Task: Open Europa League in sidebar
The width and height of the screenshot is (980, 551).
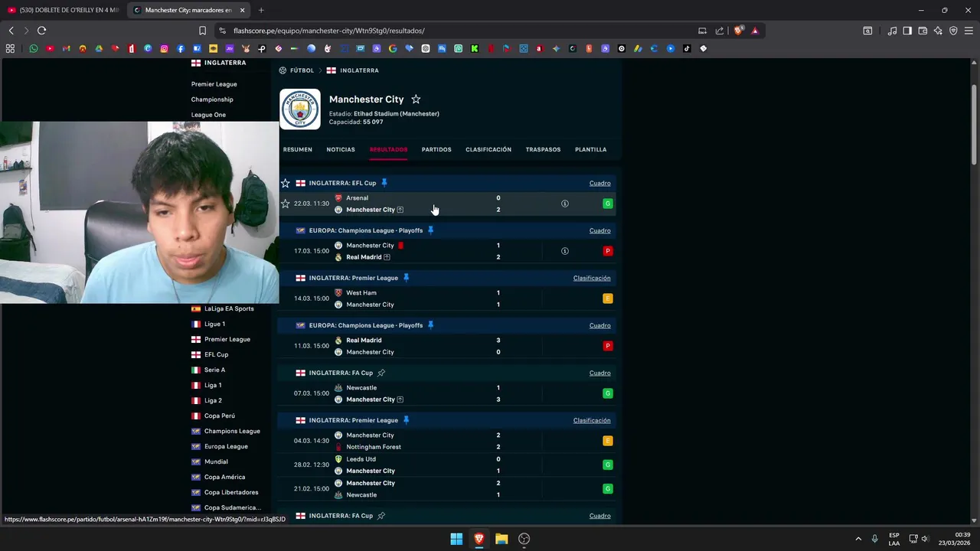Action: pyautogui.click(x=226, y=446)
